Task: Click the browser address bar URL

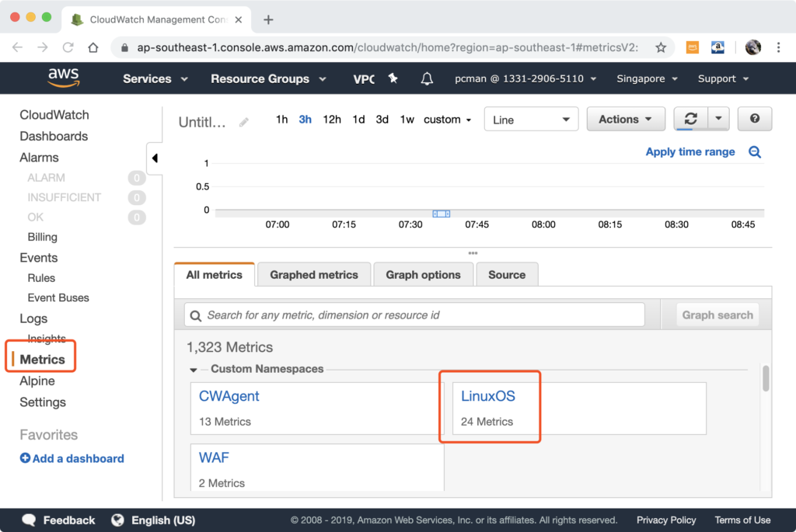Action: 387,47
